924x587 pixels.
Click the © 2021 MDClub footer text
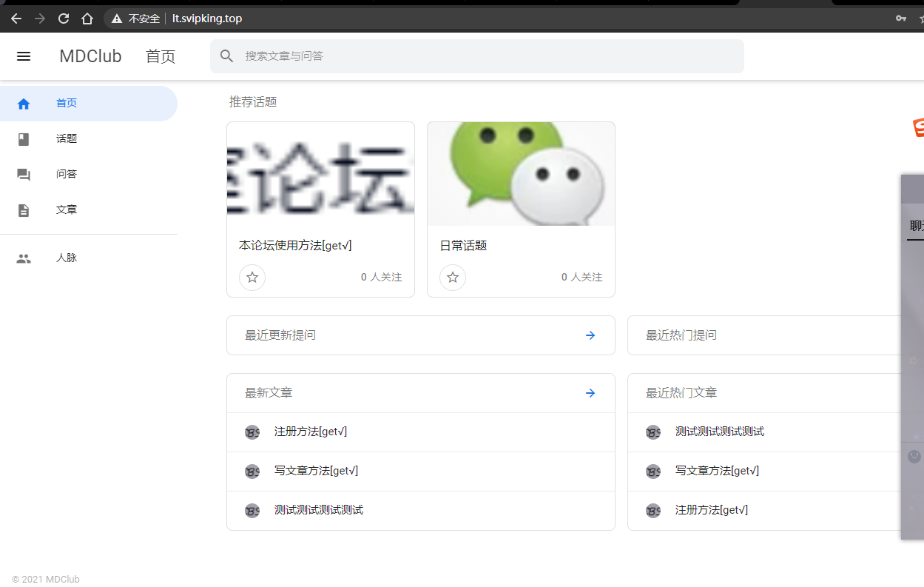(x=46, y=580)
